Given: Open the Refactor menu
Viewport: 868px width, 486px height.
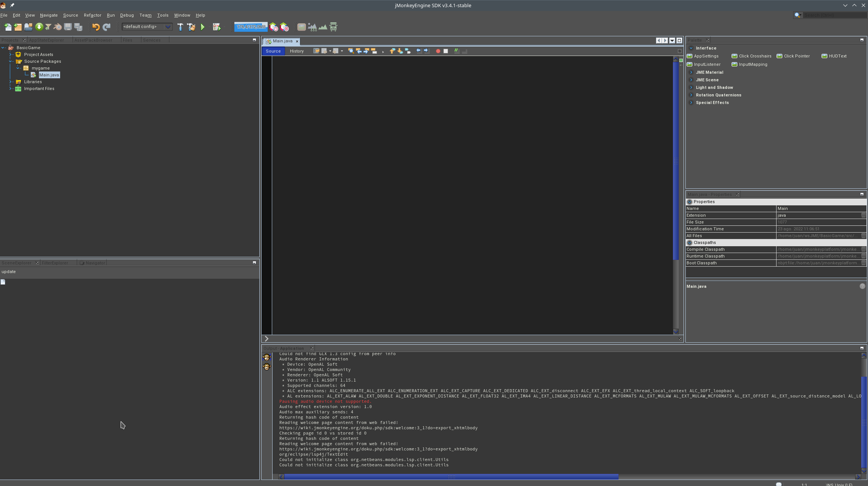Looking at the screenshot, I should 93,15.
